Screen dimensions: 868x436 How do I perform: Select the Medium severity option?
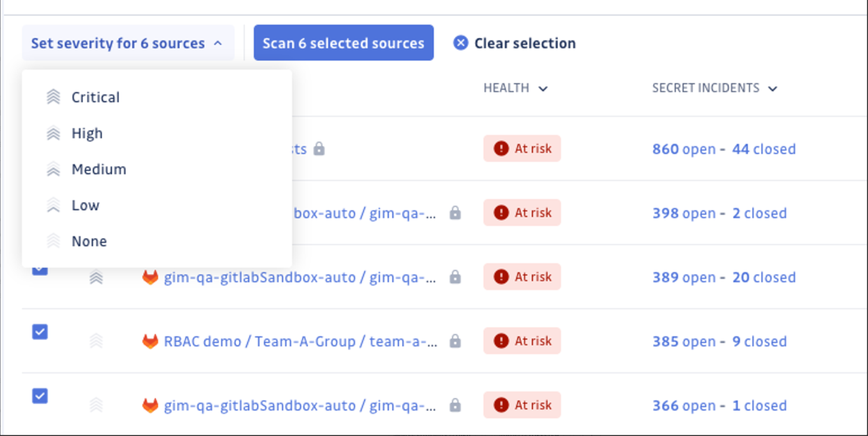point(99,169)
